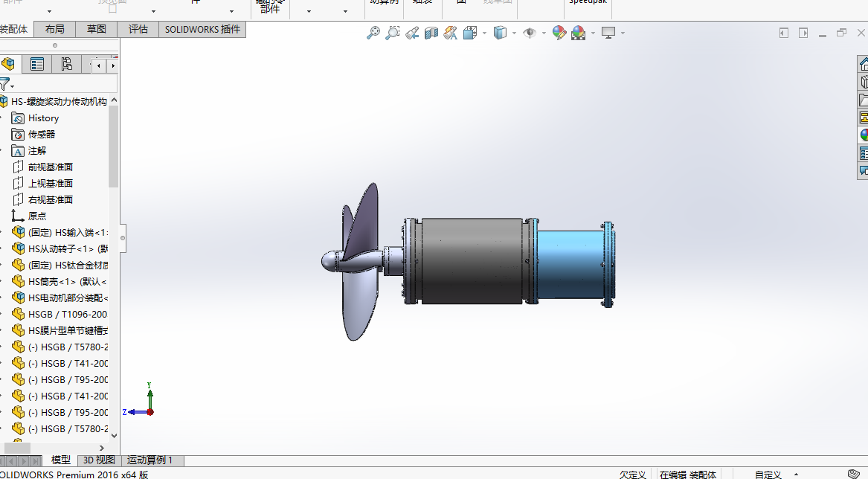The width and height of the screenshot is (868, 479).
Task: Click the tree scrollbar down arrow
Action: click(x=114, y=436)
